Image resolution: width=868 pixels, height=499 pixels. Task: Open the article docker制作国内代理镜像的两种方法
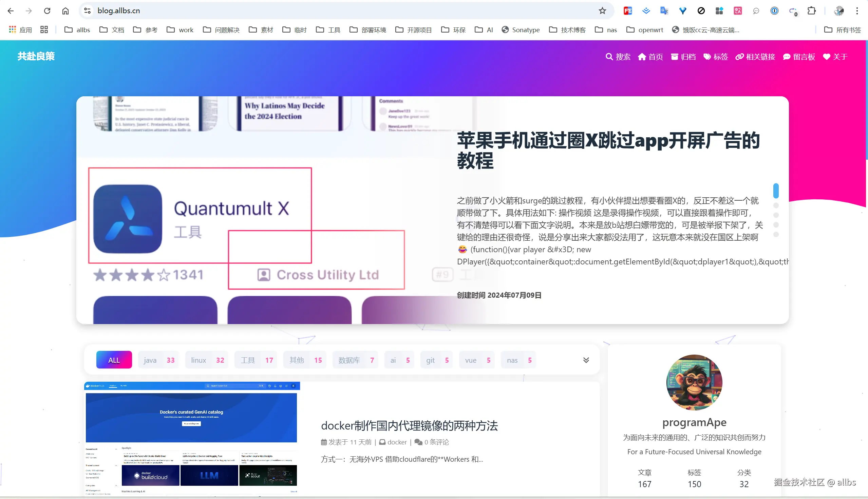point(410,426)
